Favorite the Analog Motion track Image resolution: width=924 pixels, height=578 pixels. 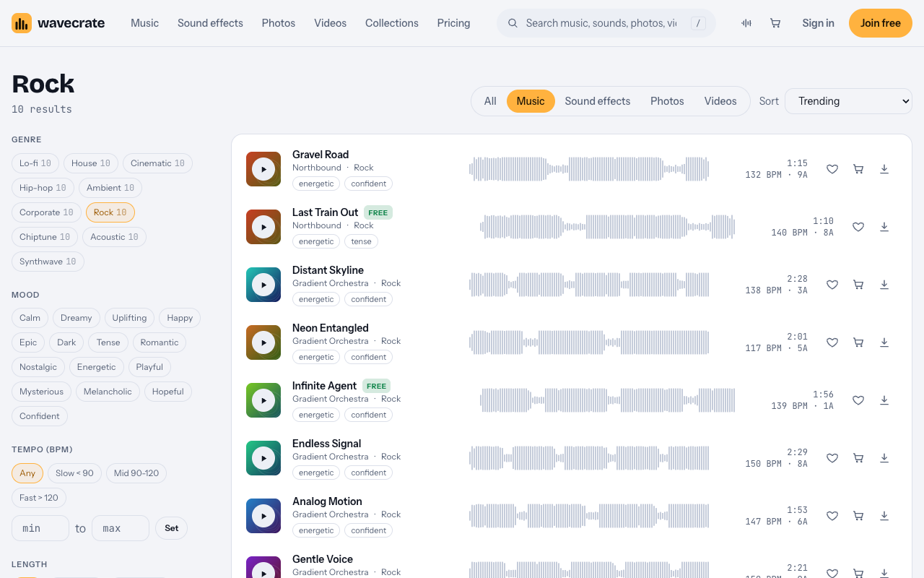coord(832,516)
